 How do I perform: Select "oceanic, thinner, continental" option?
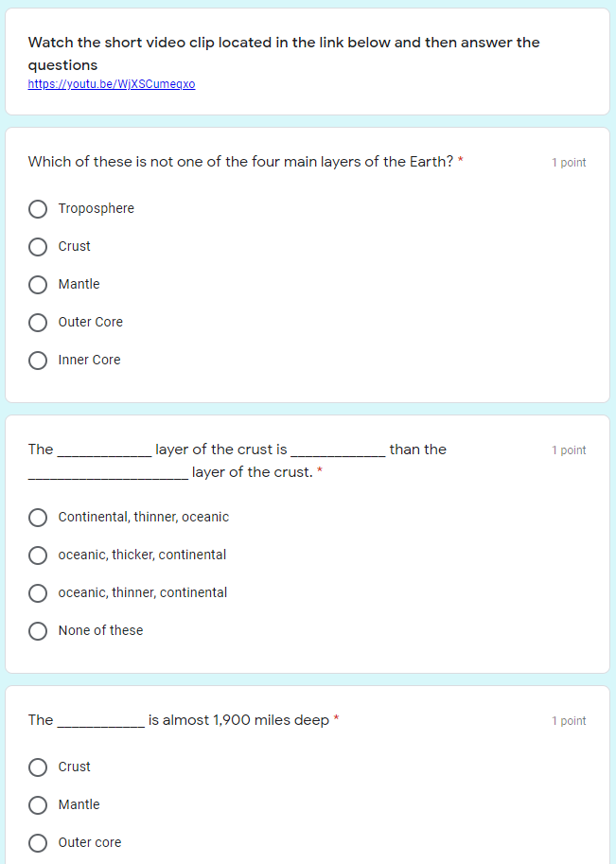point(38,592)
